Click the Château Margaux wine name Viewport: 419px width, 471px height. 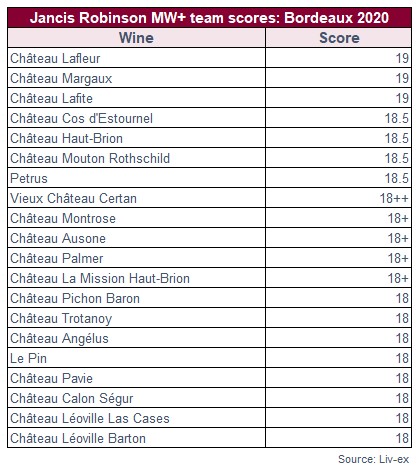[61, 79]
